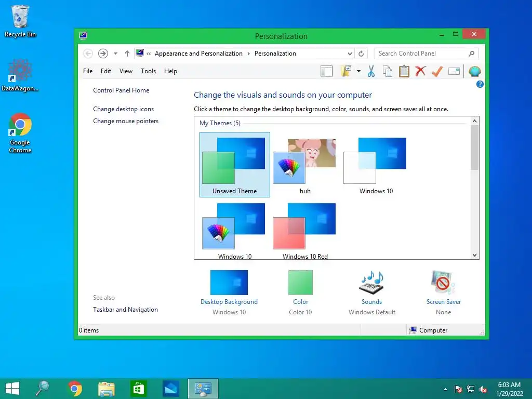Click the Action Center flag tray icon

[458, 389]
